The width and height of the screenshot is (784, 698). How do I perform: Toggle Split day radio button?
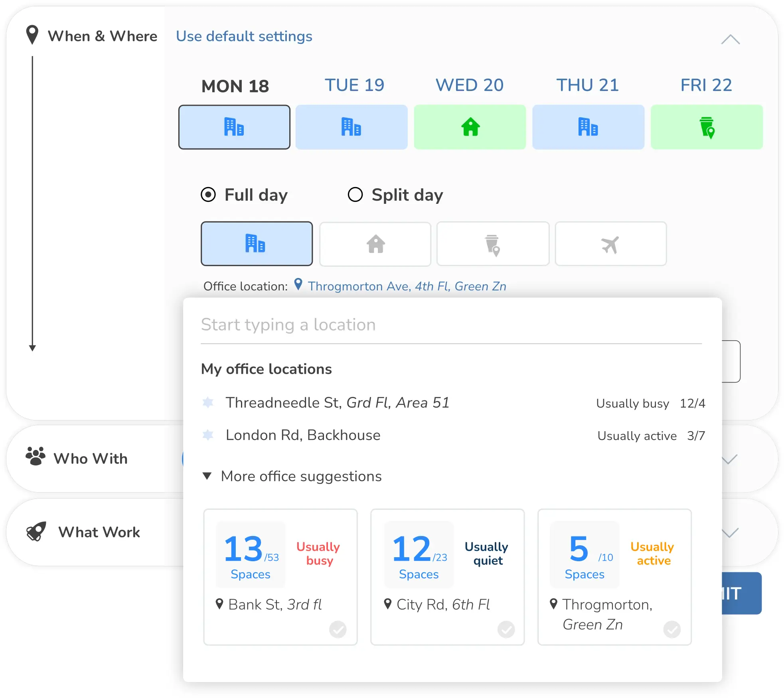(356, 195)
